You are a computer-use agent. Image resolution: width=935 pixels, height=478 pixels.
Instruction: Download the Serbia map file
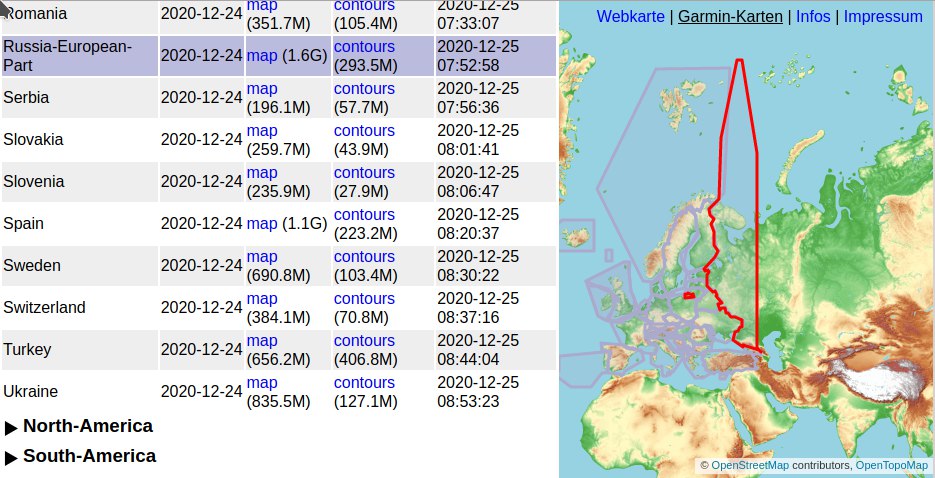coord(262,89)
